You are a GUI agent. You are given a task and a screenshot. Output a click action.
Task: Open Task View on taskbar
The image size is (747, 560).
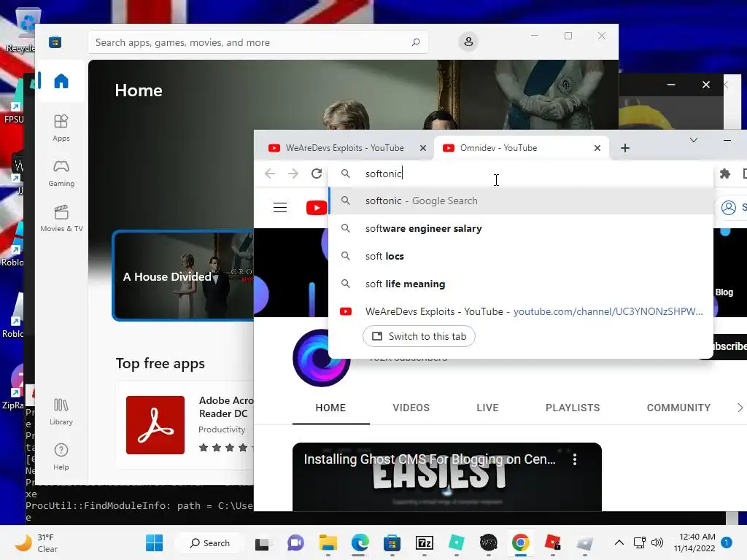click(262, 543)
